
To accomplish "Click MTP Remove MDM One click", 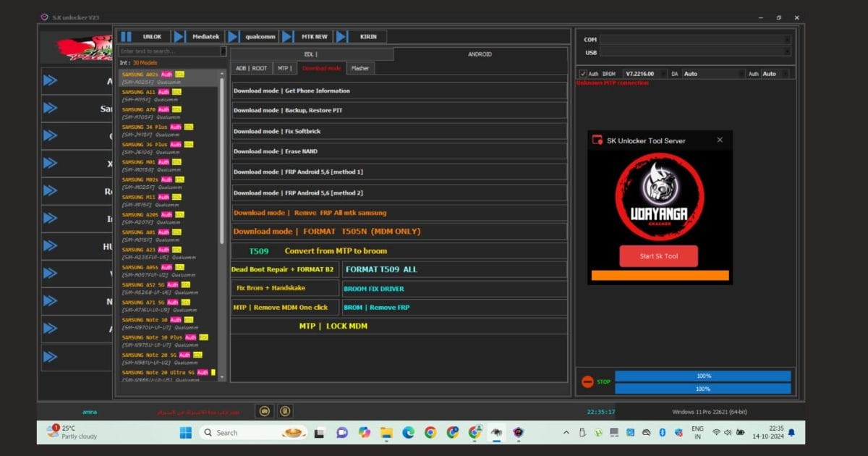I will click(285, 307).
